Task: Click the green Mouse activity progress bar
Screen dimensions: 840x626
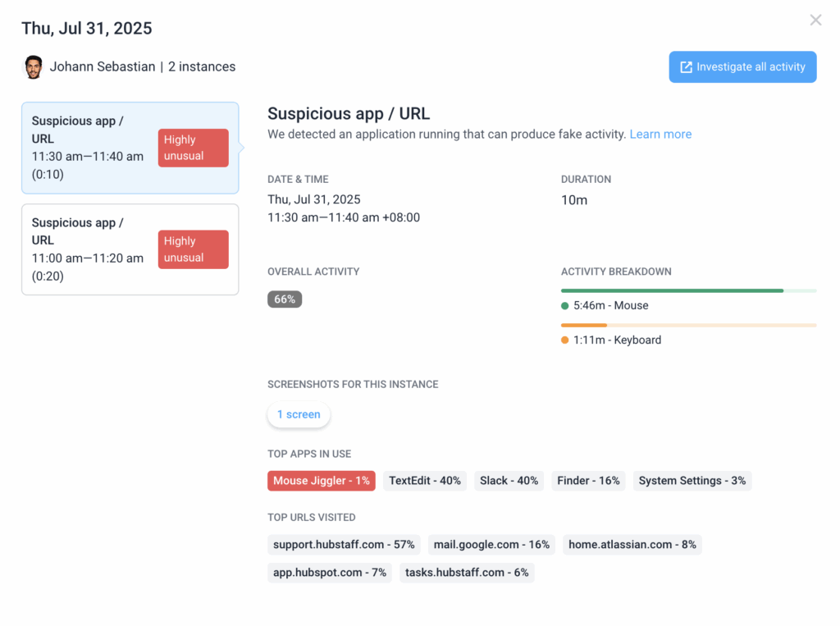Action: pos(688,290)
